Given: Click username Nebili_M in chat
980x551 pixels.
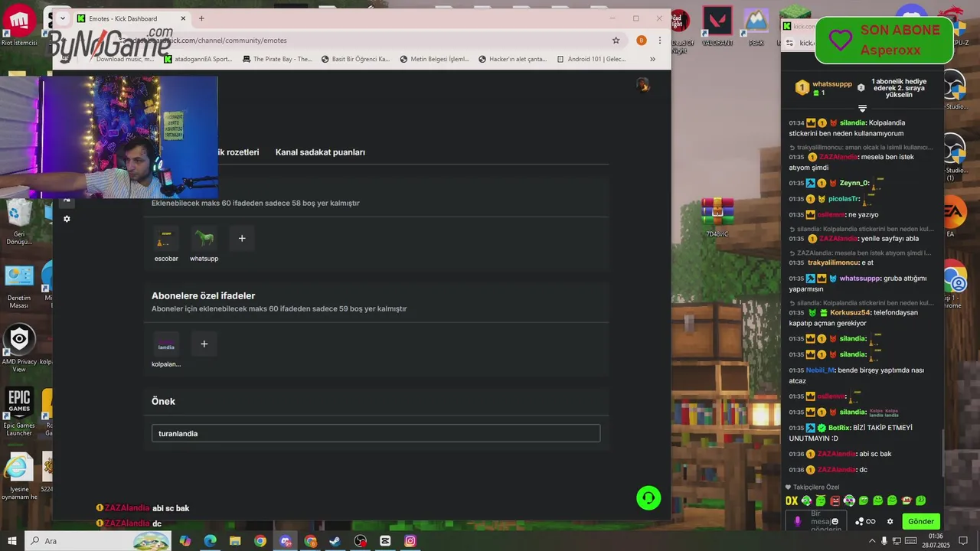Looking at the screenshot, I should click(819, 370).
